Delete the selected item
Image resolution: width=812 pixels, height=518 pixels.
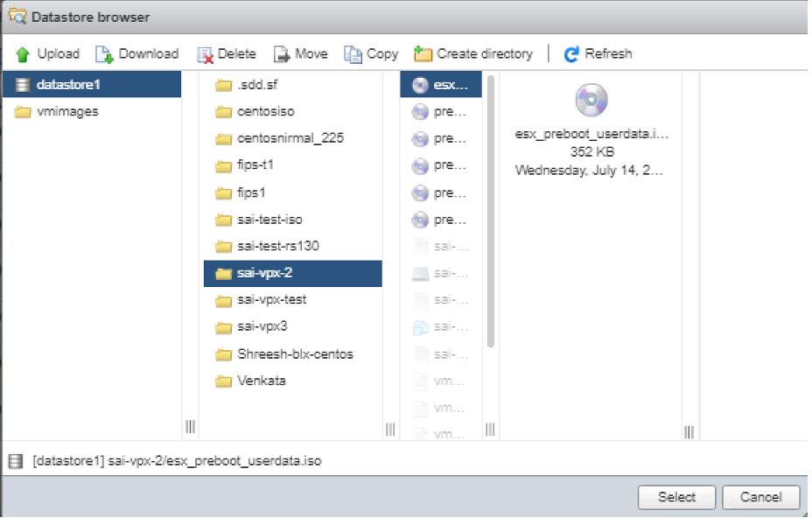click(x=227, y=54)
